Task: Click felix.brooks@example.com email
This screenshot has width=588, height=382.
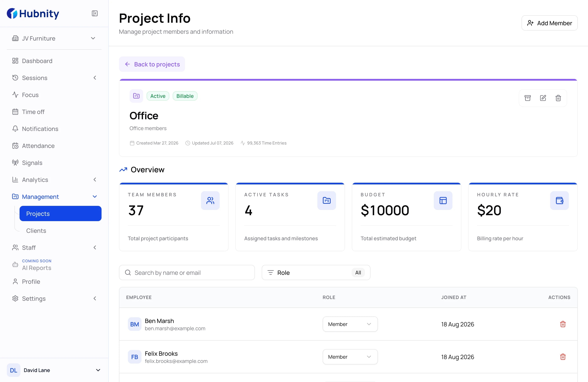Action: 176,361
